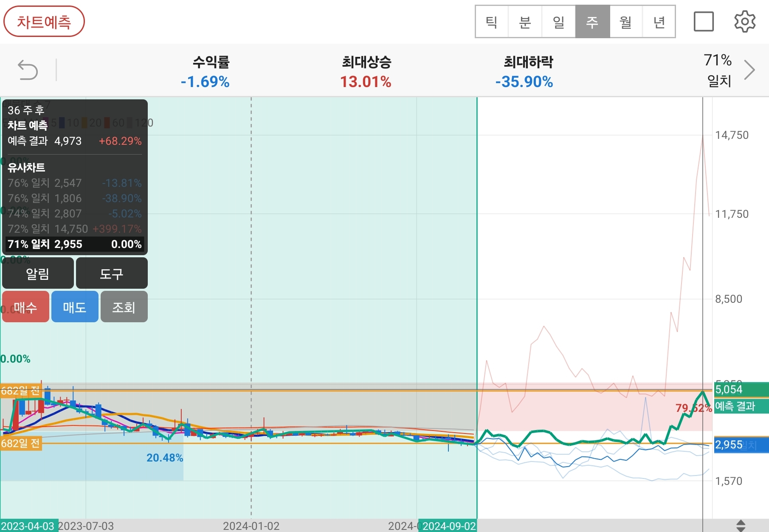
Task: Select the 주 weekly timeframe tab
Action: tap(592, 22)
